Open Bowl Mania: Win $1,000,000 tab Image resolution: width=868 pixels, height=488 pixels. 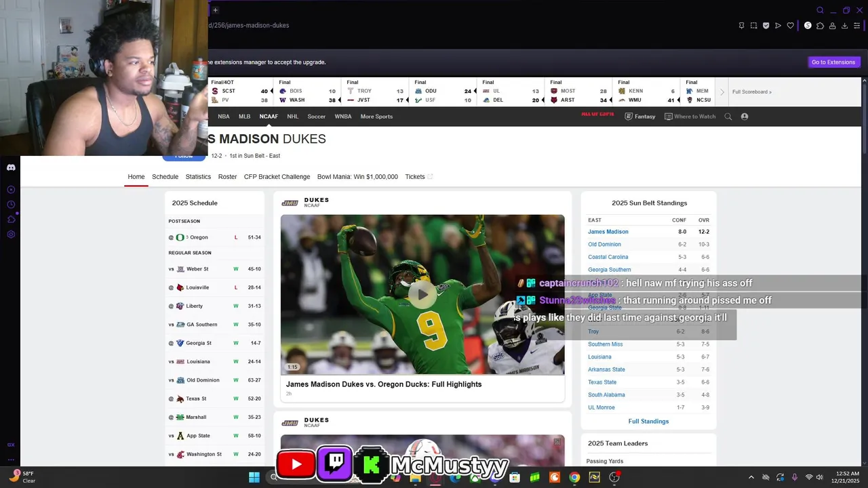coord(357,177)
